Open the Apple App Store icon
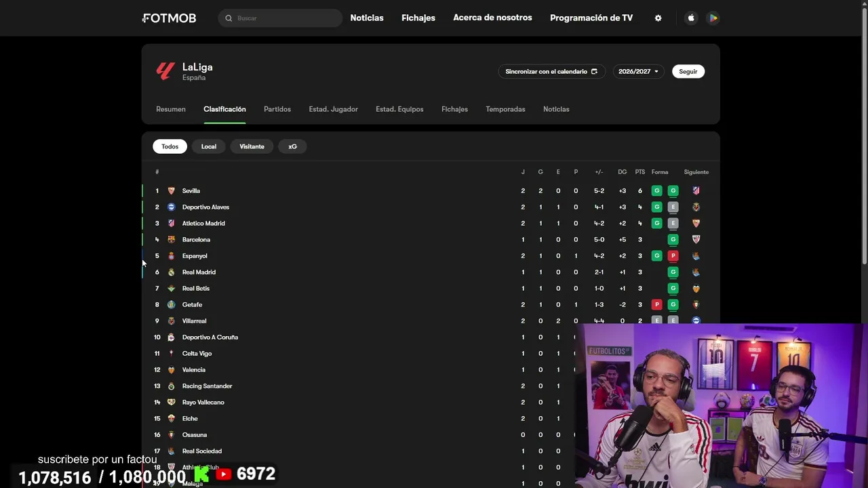The width and height of the screenshot is (868, 488). tap(691, 18)
